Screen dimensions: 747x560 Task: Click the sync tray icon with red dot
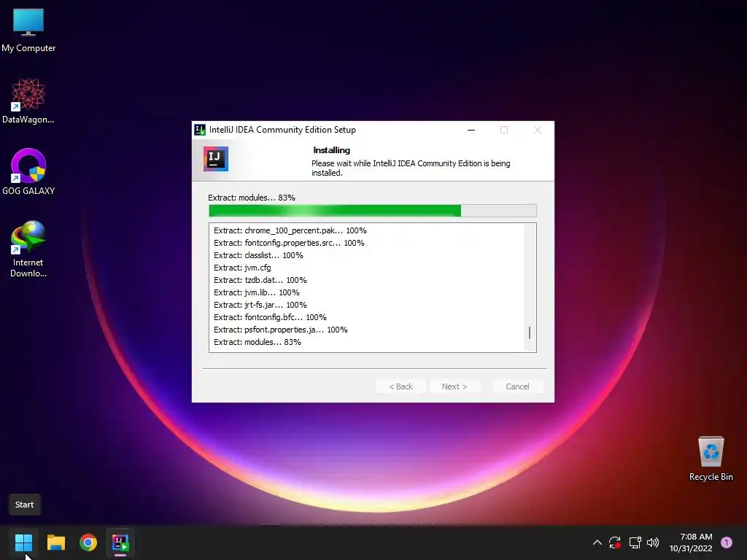[614, 542]
